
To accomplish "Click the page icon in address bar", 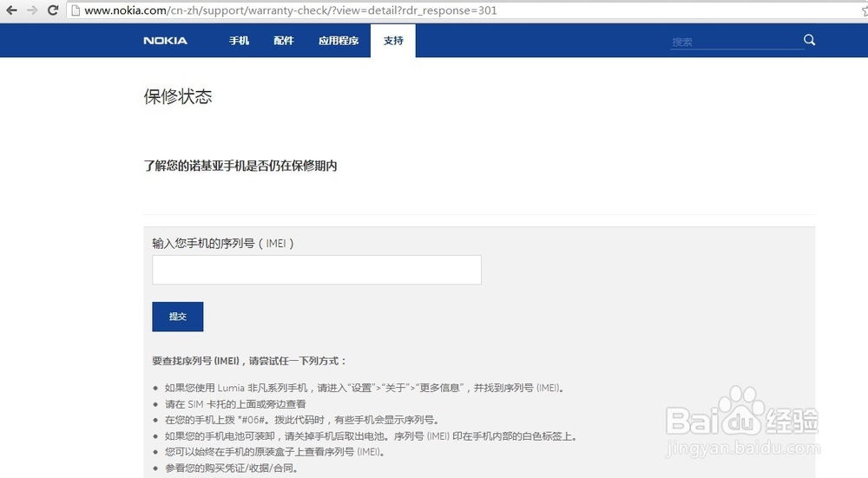I will pyautogui.click(x=76, y=10).
